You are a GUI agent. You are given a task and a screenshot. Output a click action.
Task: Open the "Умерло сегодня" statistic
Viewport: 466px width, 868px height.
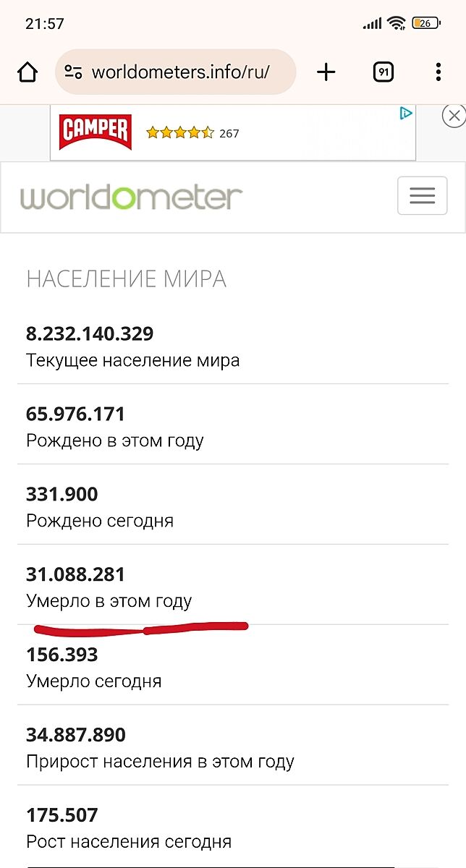pos(94,681)
